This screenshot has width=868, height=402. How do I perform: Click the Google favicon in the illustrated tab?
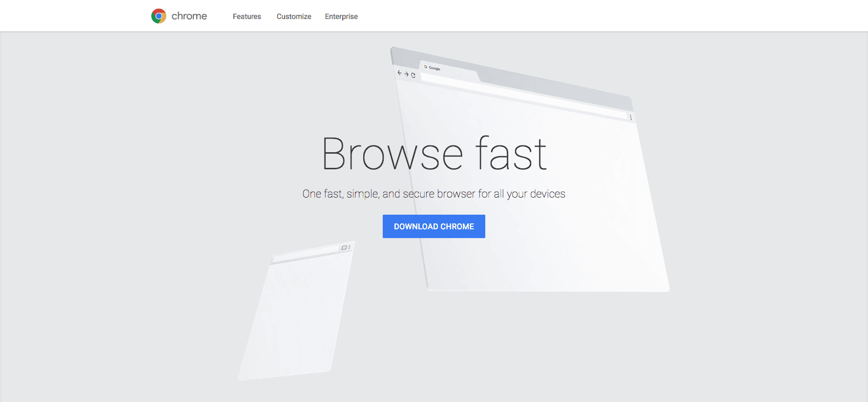[426, 67]
